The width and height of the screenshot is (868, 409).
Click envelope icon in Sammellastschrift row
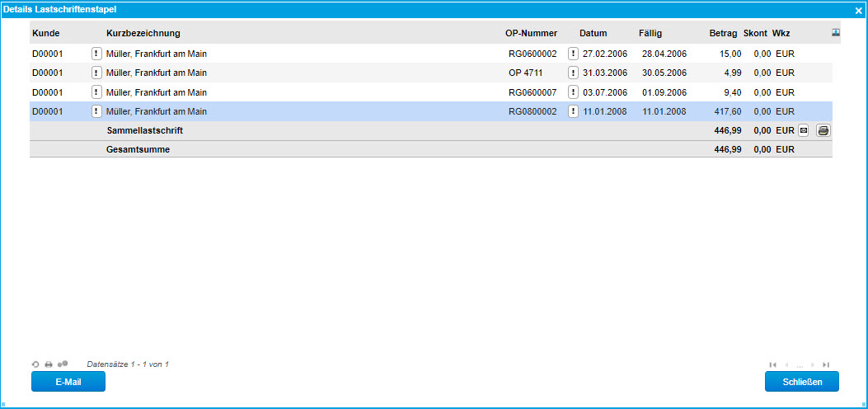pos(803,130)
